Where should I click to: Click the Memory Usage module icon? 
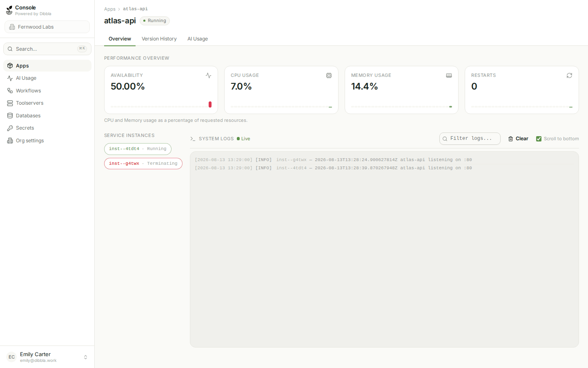click(449, 76)
